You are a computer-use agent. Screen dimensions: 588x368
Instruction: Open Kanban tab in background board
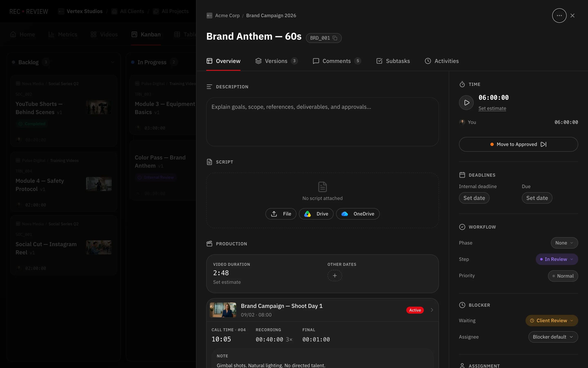(146, 35)
